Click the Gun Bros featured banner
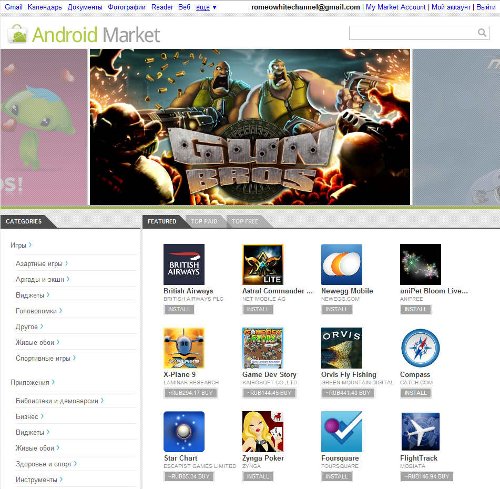Image resolution: width=500 pixels, height=489 pixels. [250, 127]
